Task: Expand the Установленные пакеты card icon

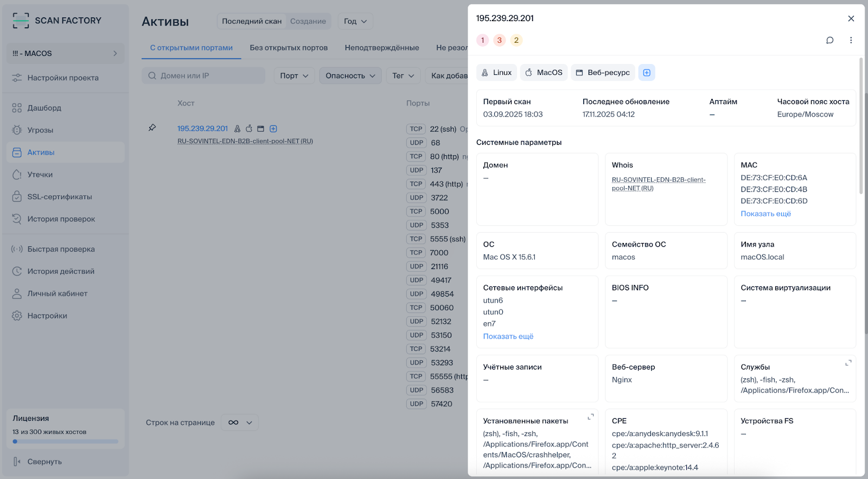Action: pyautogui.click(x=590, y=417)
